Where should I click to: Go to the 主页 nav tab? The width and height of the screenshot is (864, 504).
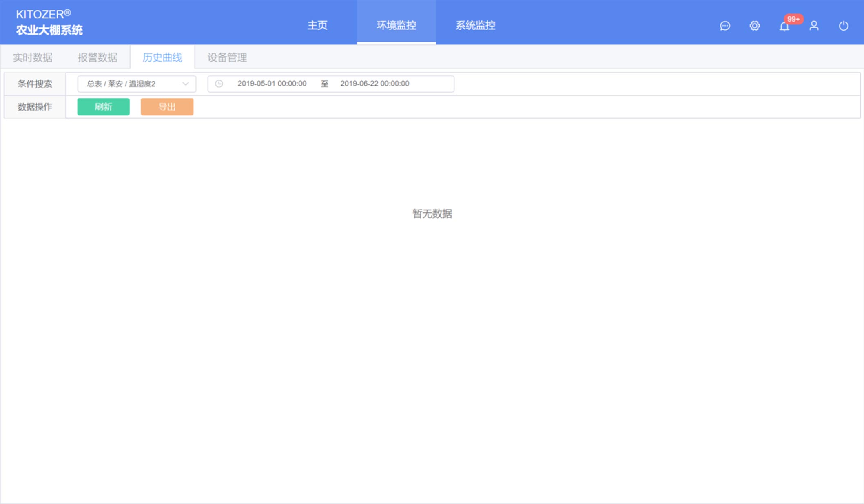317,25
